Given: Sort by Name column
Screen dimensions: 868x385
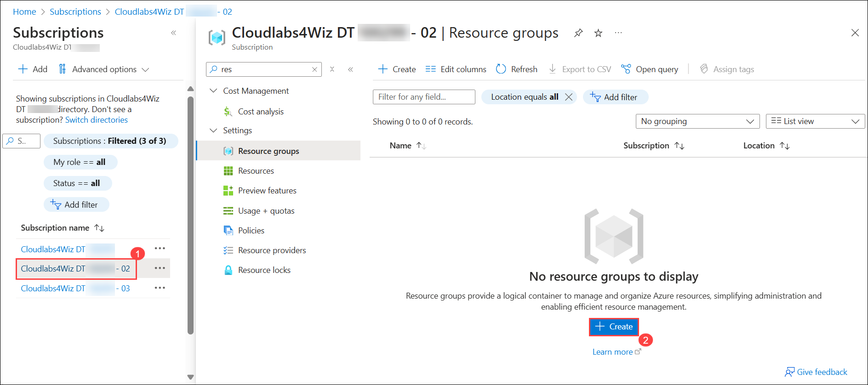Looking at the screenshot, I should 408,146.
